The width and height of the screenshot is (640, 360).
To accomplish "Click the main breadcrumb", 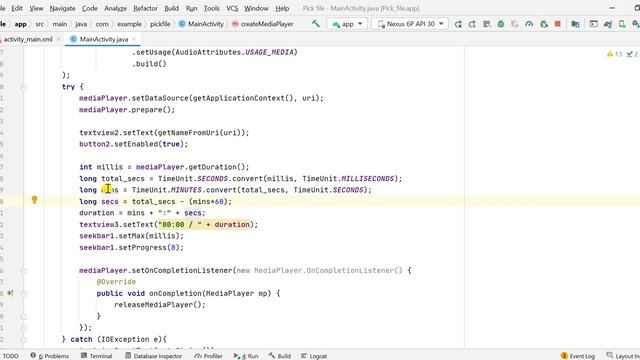I will coord(60,24).
